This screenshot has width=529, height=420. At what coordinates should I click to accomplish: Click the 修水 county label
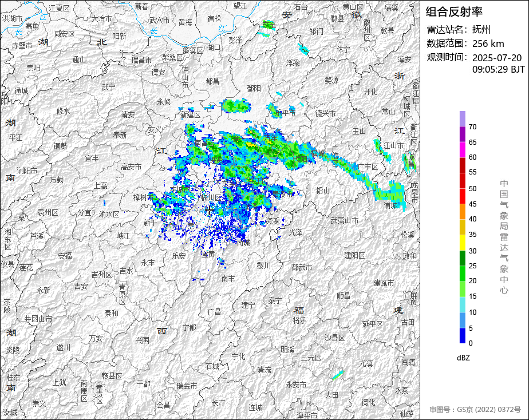tap(63, 111)
